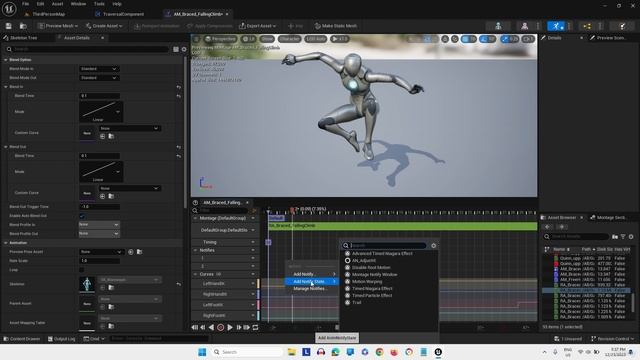
Task: Open the File menu
Action: [25, 4]
